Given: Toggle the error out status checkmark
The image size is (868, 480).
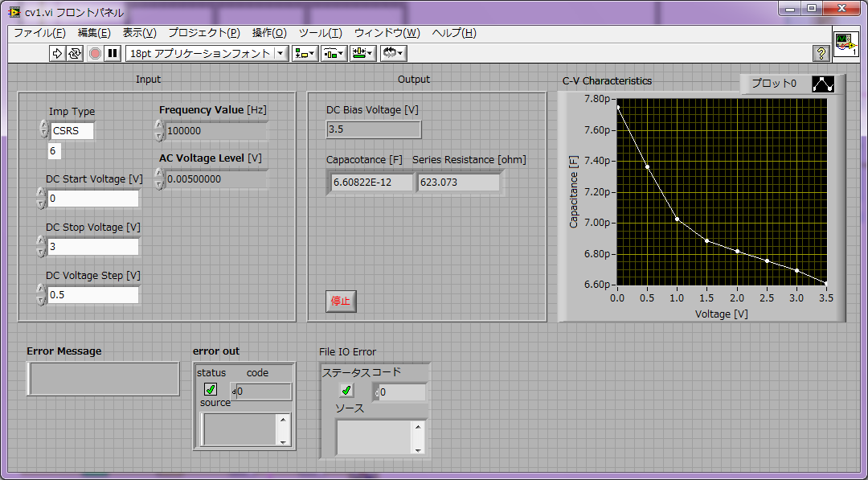Looking at the screenshot, I should pyautogui.click(x=211, y=389).
